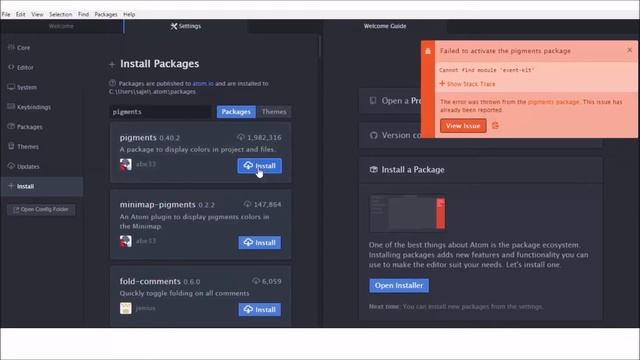The width and height of the screenshot is (640, 360).
Task: Open the File menu
Action: coord(6,14)
